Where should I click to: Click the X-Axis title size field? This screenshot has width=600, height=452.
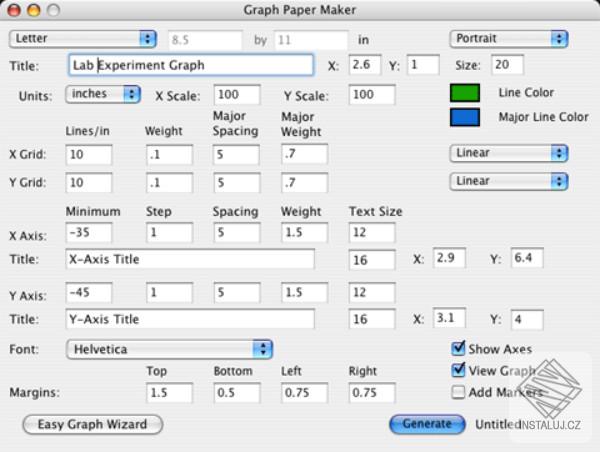point(372,260)
